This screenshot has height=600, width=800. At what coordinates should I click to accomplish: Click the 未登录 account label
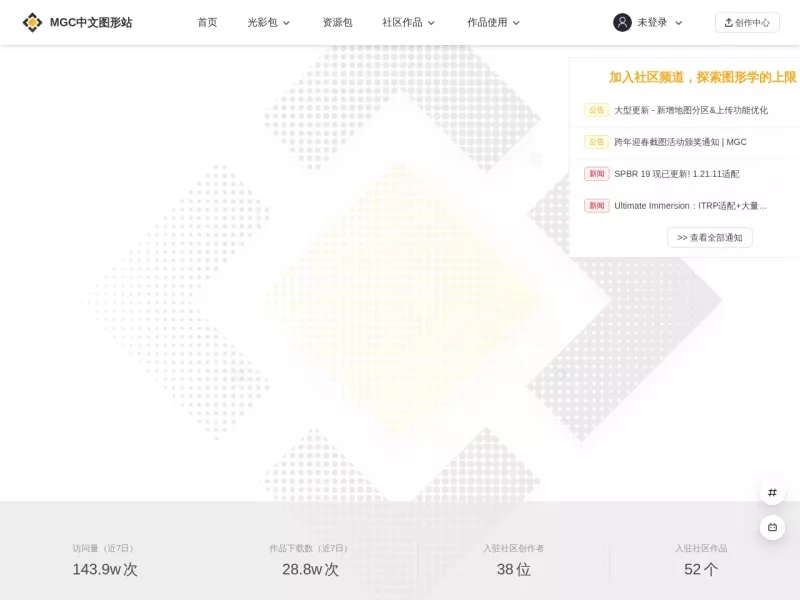(652, 22)
